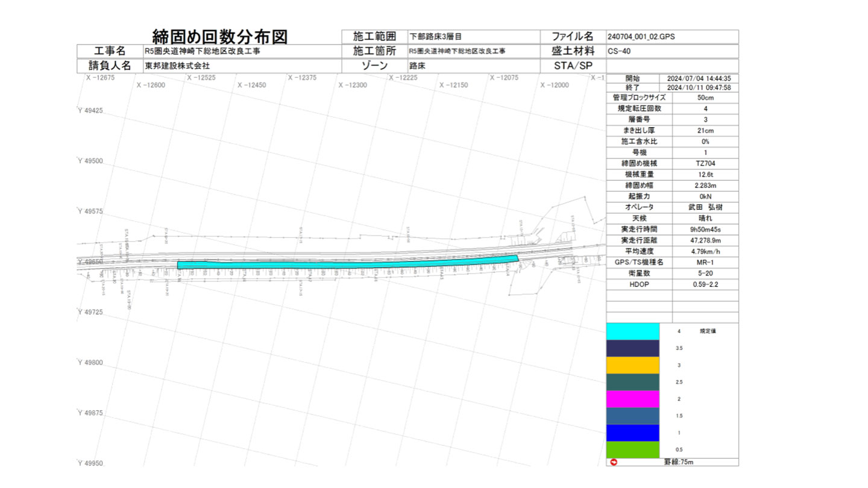Click the red north arrow icon under the legend

pos(614,462)
